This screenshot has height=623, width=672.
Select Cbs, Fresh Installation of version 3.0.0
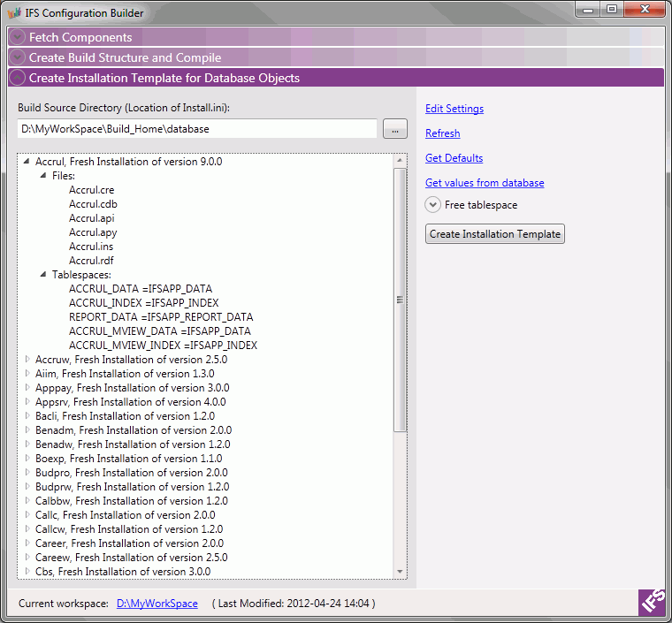[123, 571]
